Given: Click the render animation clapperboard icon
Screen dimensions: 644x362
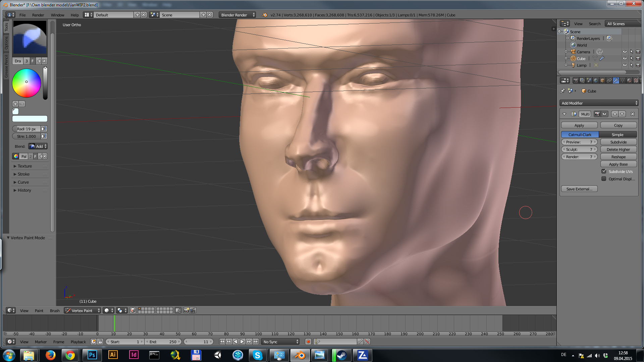Looking at the screenshot, I should point(193,310).
